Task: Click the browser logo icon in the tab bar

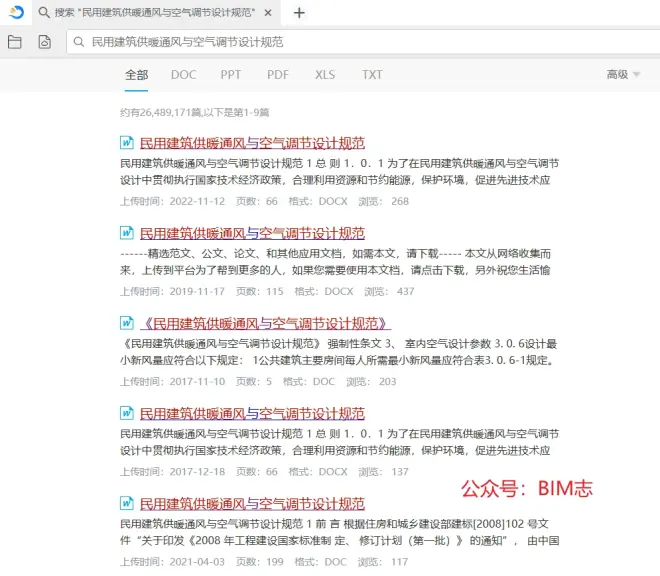Action: 15,13
